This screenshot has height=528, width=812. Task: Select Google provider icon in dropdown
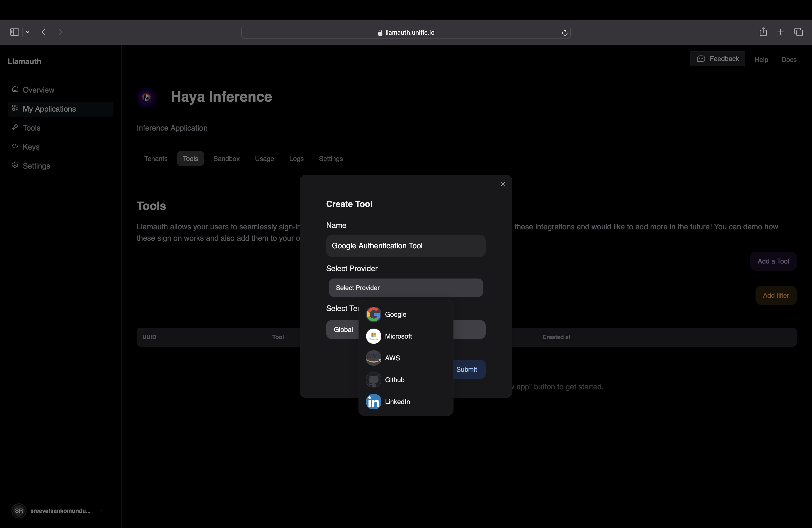[373, 314]
